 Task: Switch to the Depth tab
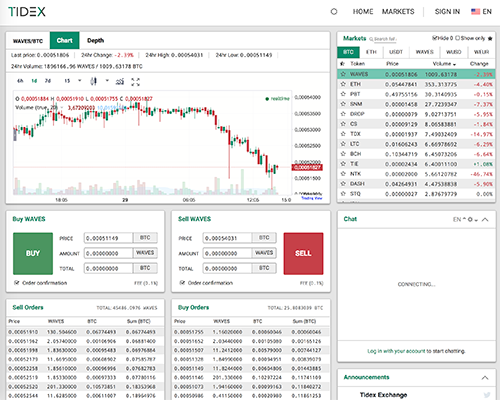click(96, 41)
